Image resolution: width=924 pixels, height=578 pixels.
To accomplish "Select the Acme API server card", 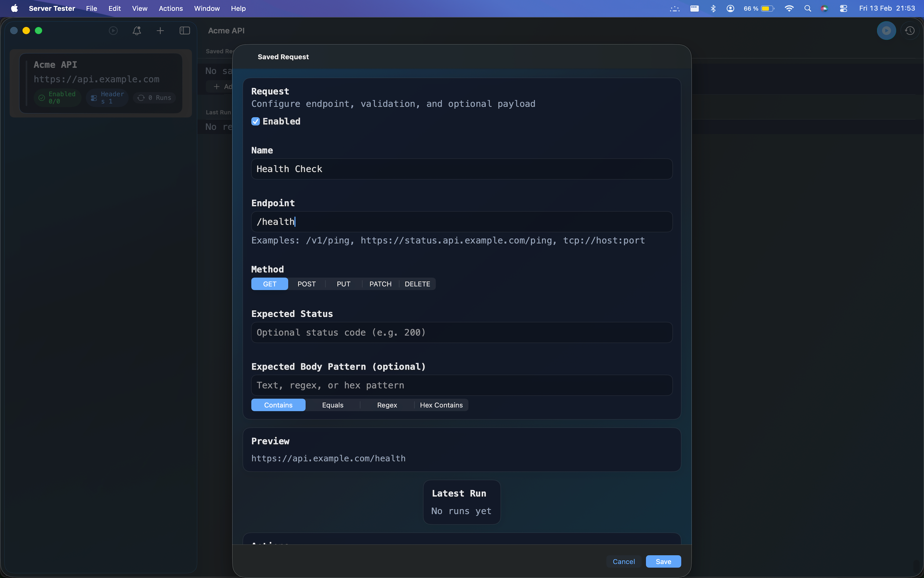I will [101, 83].
